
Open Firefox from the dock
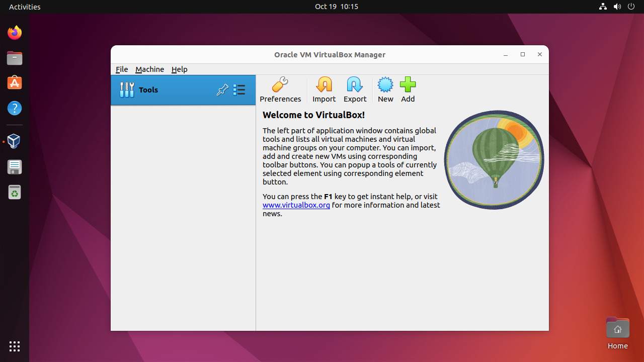[x=14, y=32]
